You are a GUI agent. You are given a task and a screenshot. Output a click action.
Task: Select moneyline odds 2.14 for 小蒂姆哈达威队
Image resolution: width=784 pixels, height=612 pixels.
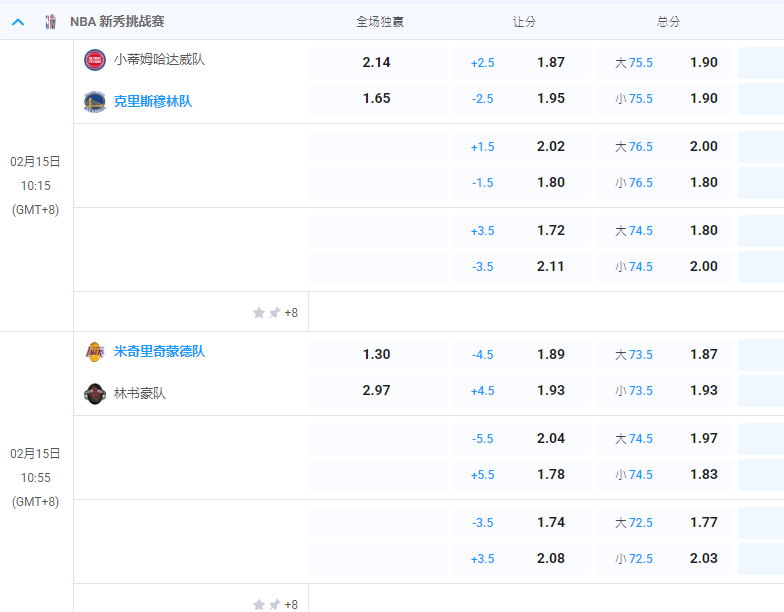pyautogui.click(x=378, y=62)
